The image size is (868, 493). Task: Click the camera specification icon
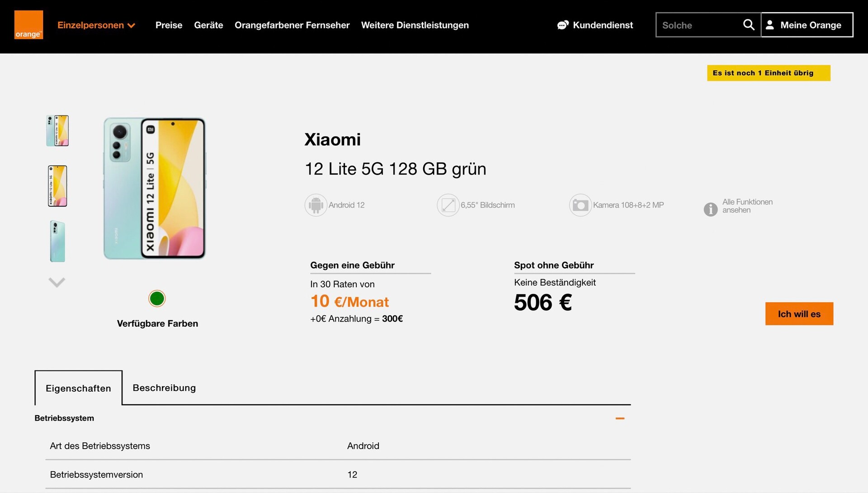(580, 205)
